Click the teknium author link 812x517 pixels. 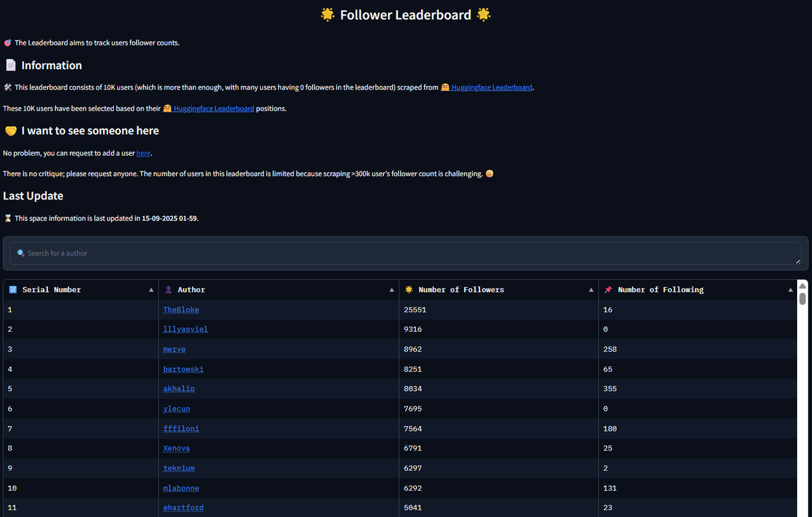point(179,468)
